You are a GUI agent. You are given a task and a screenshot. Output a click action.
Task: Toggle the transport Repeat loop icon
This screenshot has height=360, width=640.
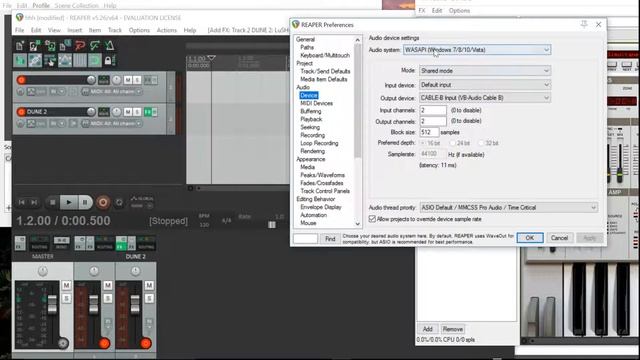(119, 202)
